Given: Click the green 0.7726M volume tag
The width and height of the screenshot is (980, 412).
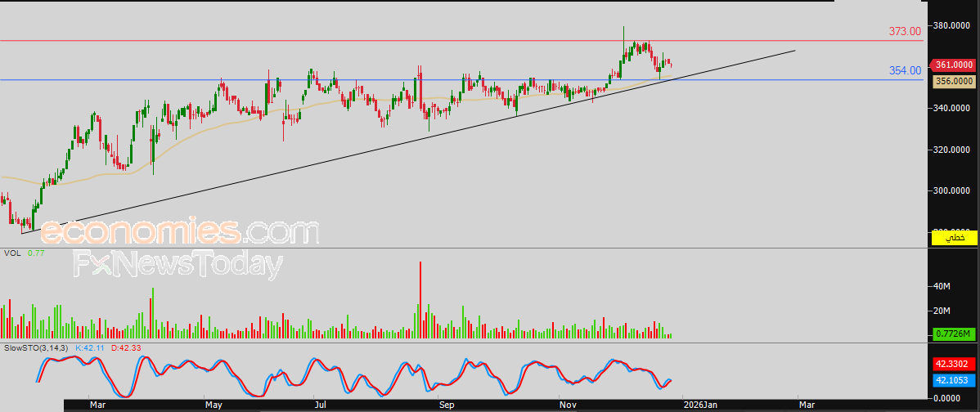Looking at the screenshot, I should 955,334.
